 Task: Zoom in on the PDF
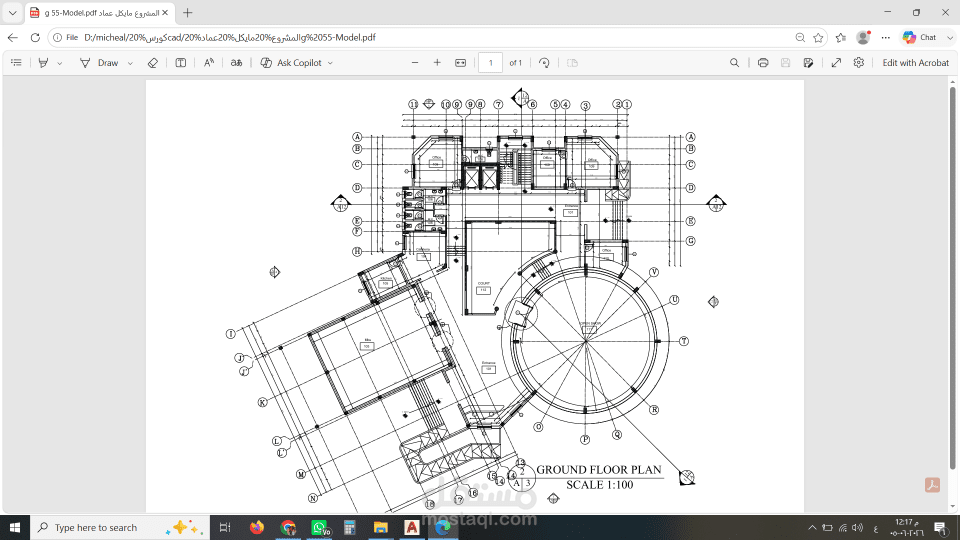click(x=437, y=62)
